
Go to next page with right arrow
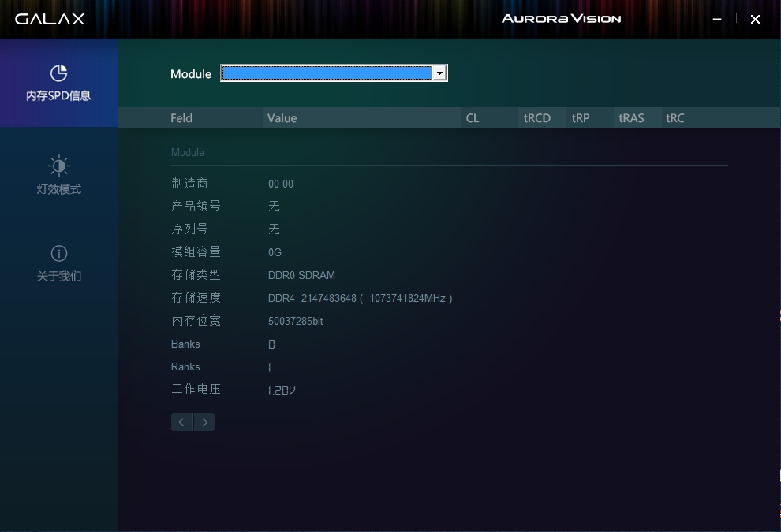tap(204, 422)
